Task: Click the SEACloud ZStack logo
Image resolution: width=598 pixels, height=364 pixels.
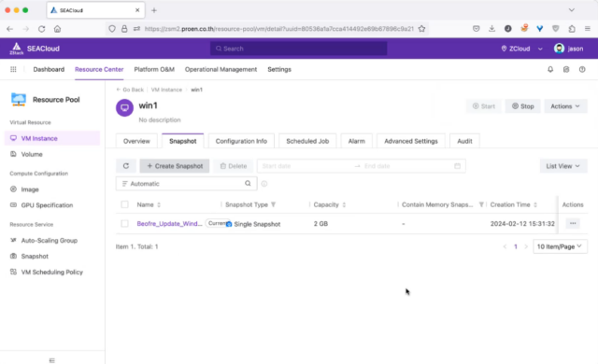Action: tap(17, 49)
